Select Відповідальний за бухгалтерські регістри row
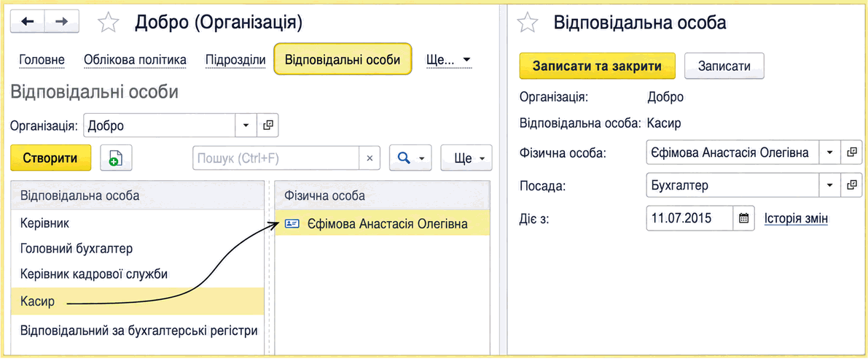 [137, 331]
